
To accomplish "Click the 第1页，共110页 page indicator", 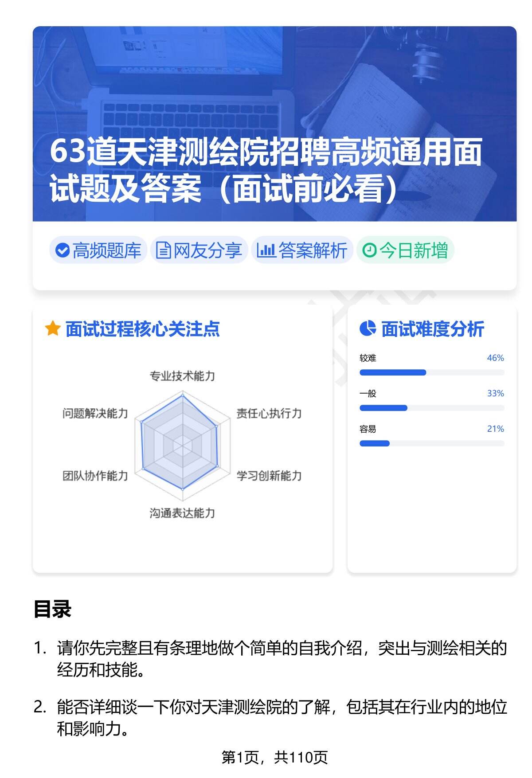I will [274, 757].
